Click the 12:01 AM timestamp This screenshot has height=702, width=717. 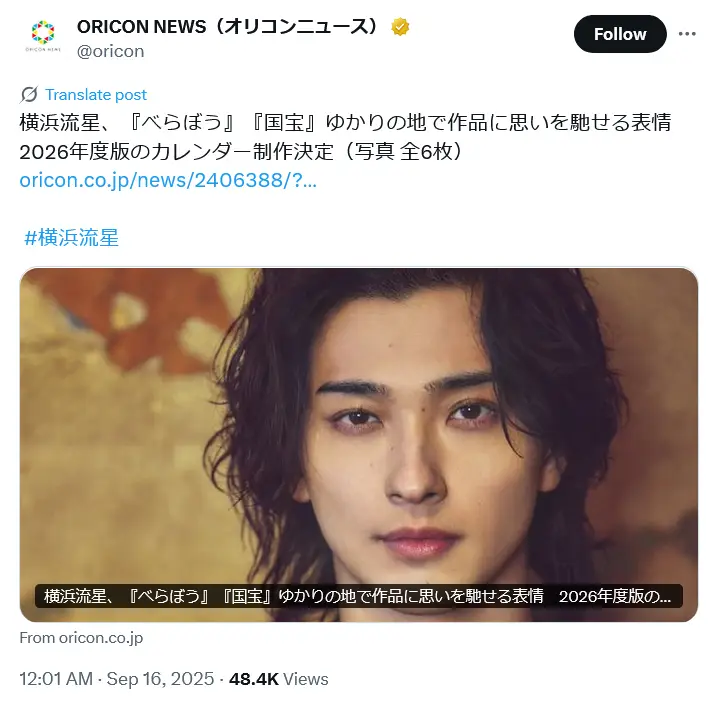56,679
